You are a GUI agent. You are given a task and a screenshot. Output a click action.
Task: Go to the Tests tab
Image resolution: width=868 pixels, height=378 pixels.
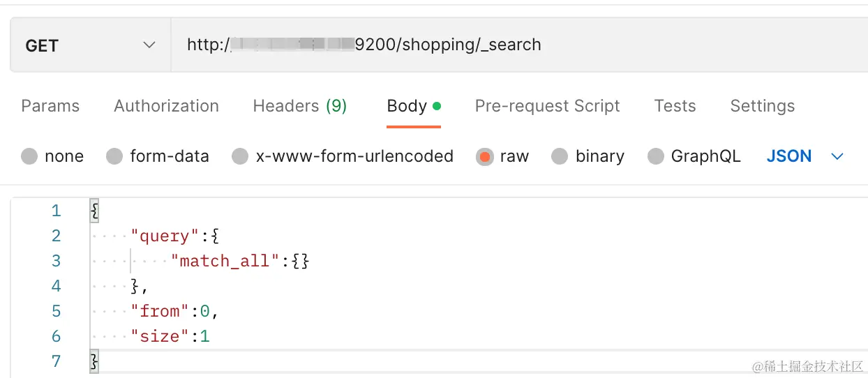point(675,106)
